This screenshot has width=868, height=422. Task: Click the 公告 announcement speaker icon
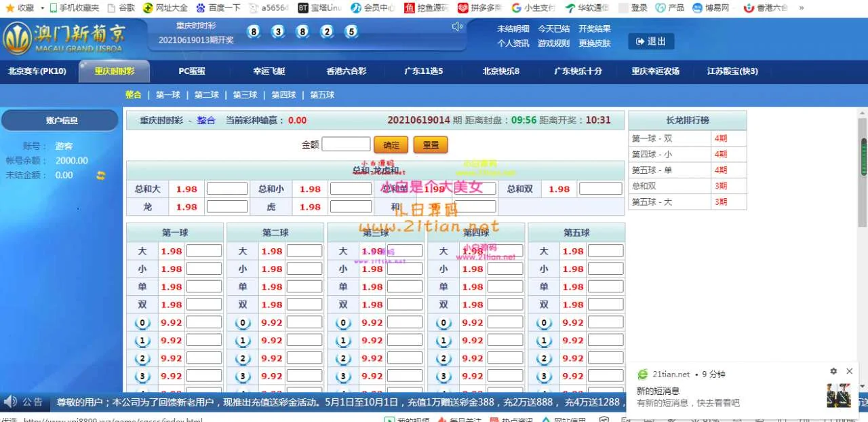[x=10, y=402]
